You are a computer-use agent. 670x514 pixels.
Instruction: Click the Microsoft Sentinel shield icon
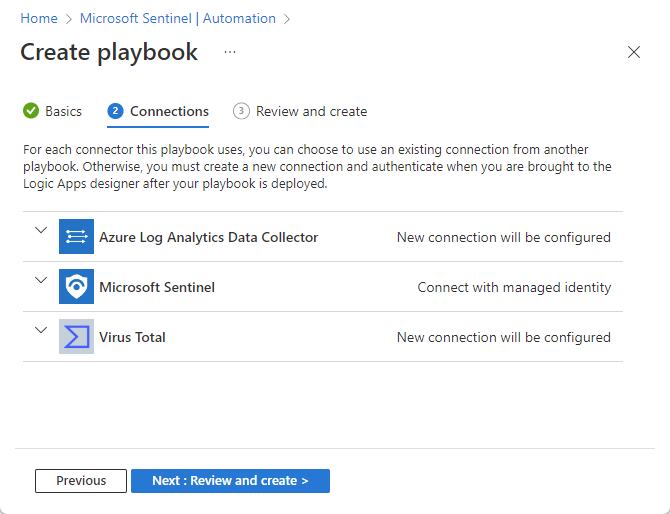tap(76, 287)
